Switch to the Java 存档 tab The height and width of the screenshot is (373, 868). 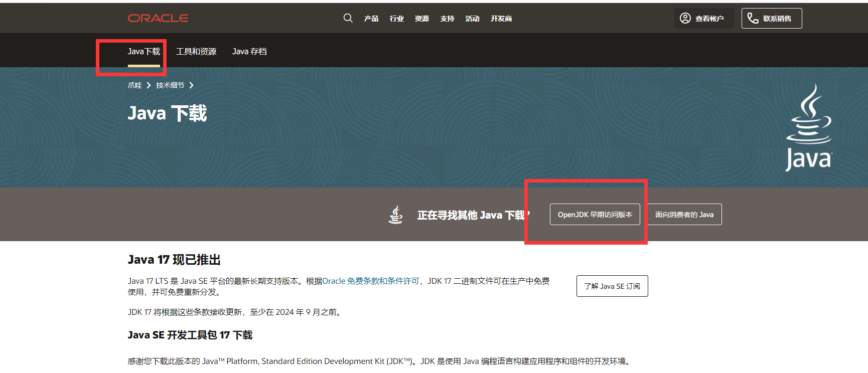249,52
